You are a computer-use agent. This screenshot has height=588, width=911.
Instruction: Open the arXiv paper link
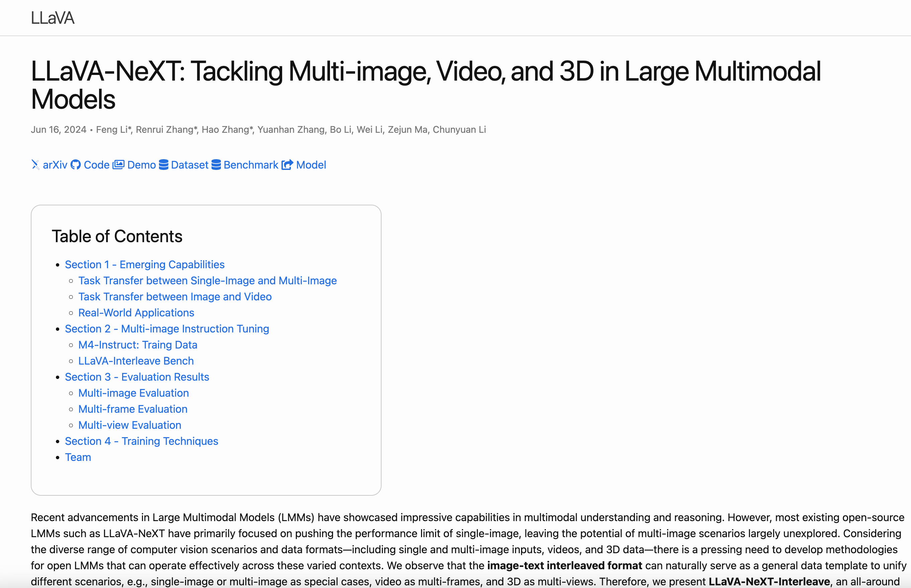[x=55, y=165]
